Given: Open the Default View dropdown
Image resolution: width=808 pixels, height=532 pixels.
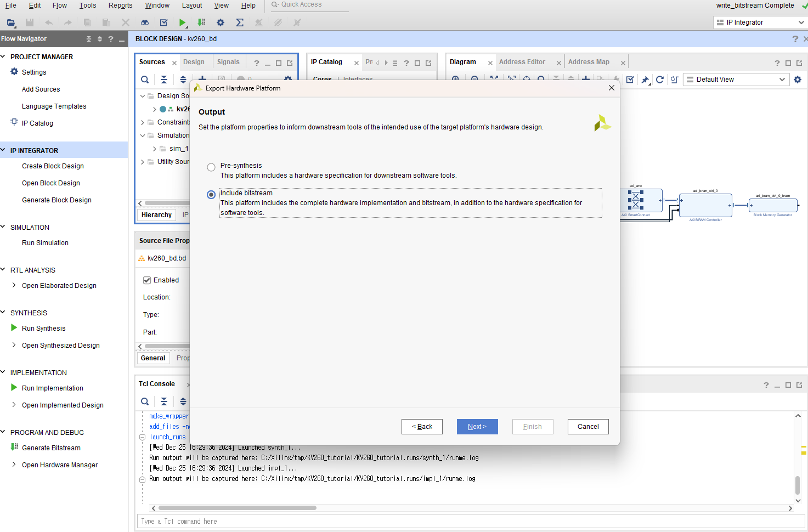Looking at the screenshot, I should coord(736,80).
